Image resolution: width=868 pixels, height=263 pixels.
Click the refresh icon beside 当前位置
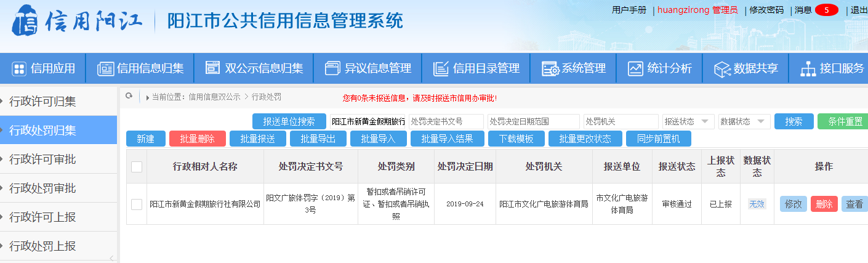[x=129, y=97]
